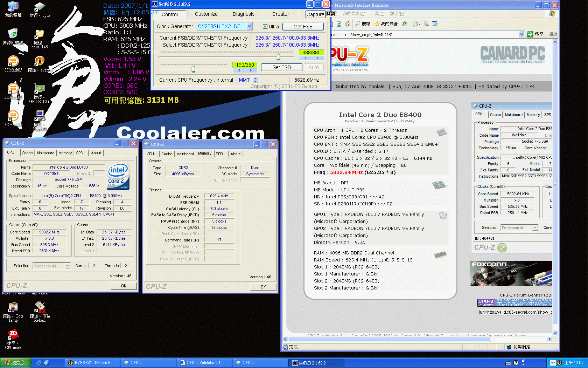Click OK in left CPU-Z window

coord(124,286)
